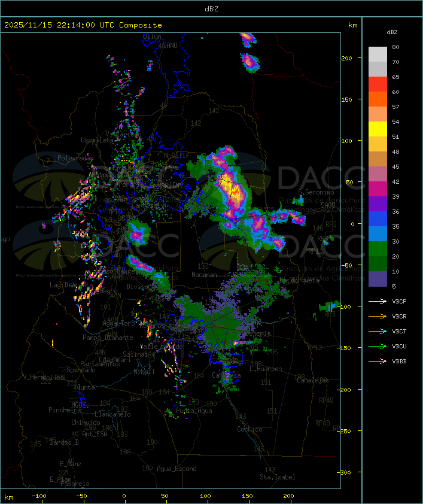
Task: Click the legend value 42
Action: point(395,181)
